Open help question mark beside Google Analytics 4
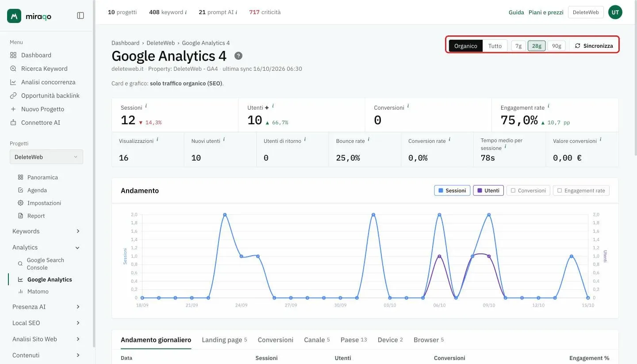This screenshot has width=637, height=364. click(238, 56)
